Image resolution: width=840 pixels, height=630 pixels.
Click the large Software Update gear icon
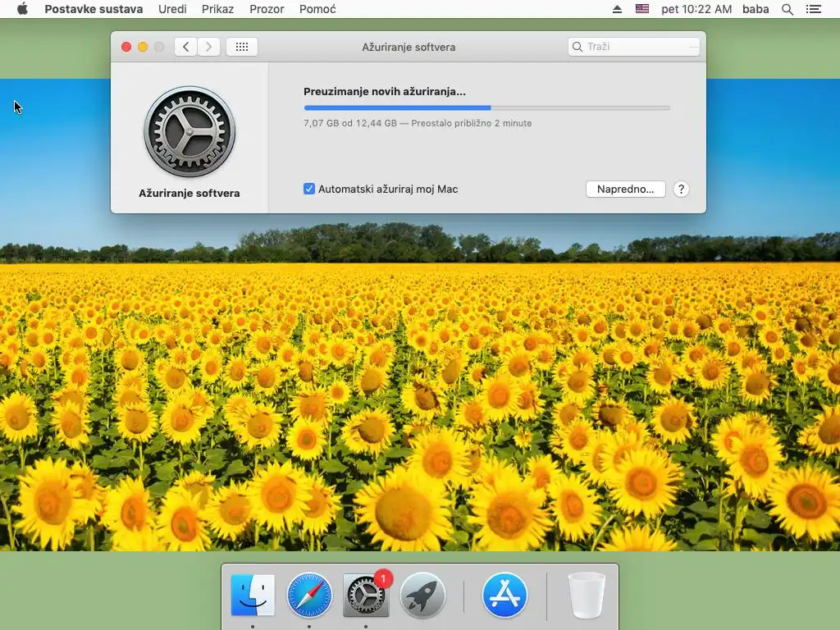click(x=189, y=131)
